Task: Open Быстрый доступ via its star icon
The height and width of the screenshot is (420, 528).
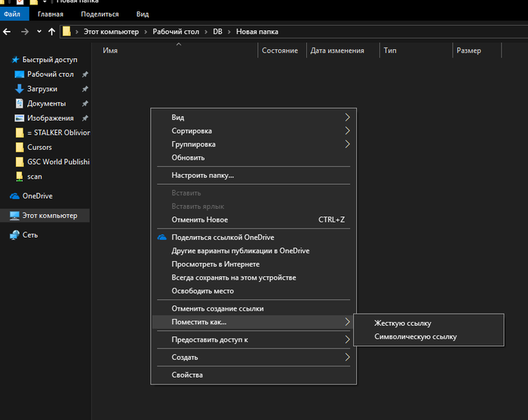Action: click(14, 60)
